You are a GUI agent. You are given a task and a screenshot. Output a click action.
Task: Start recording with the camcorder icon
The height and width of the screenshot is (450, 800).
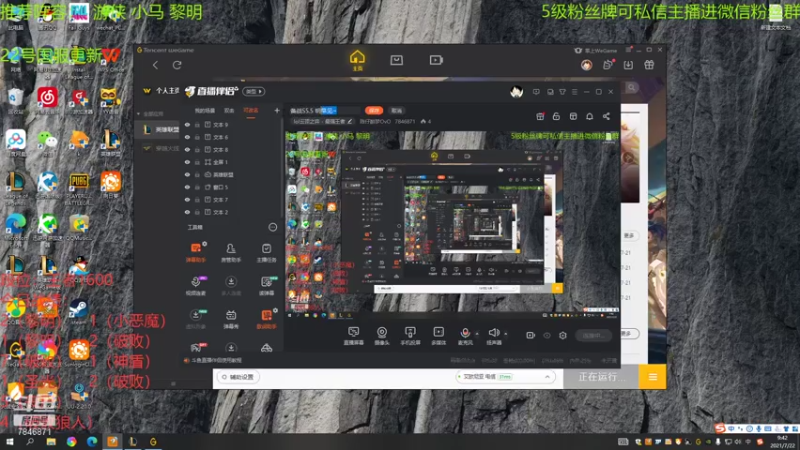[x=531, y=335]
